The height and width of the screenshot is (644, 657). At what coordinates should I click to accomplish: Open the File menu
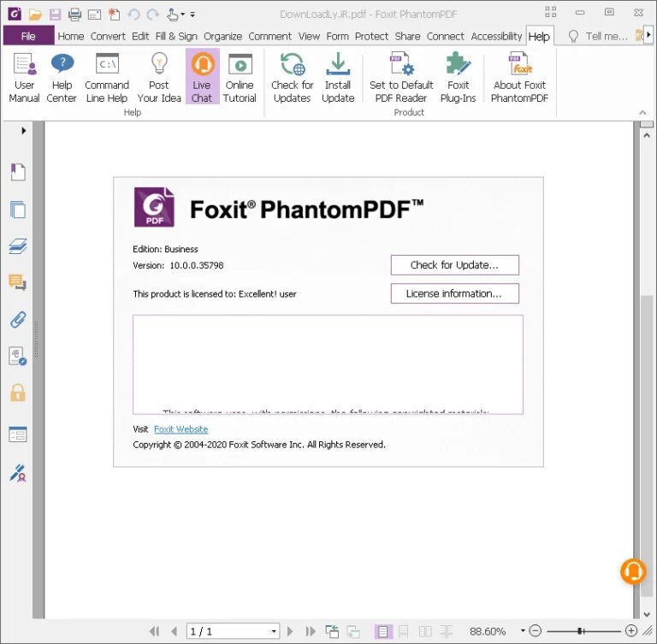(x=28, y=36)
